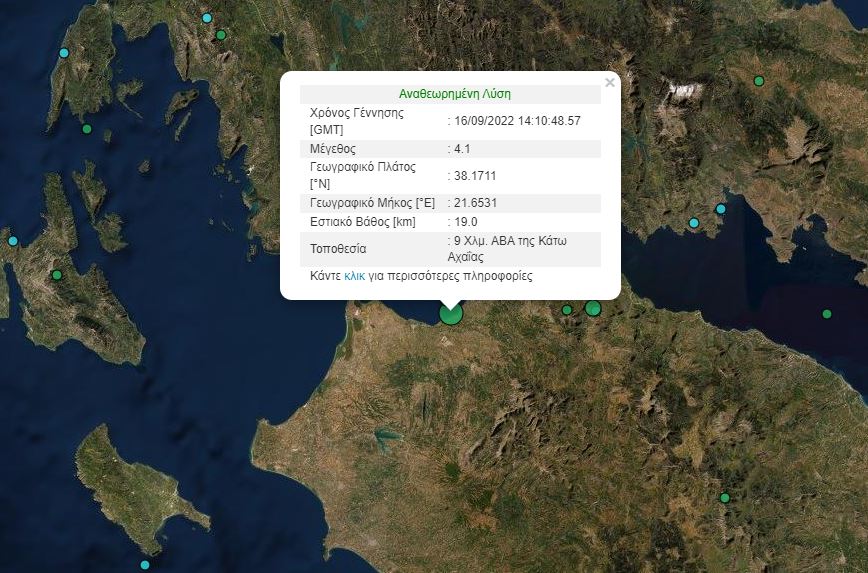This screenshot has width=868, height=573.
Task: Select the left cyan marker on the gulf's north shore
Action: coord(694,223)
